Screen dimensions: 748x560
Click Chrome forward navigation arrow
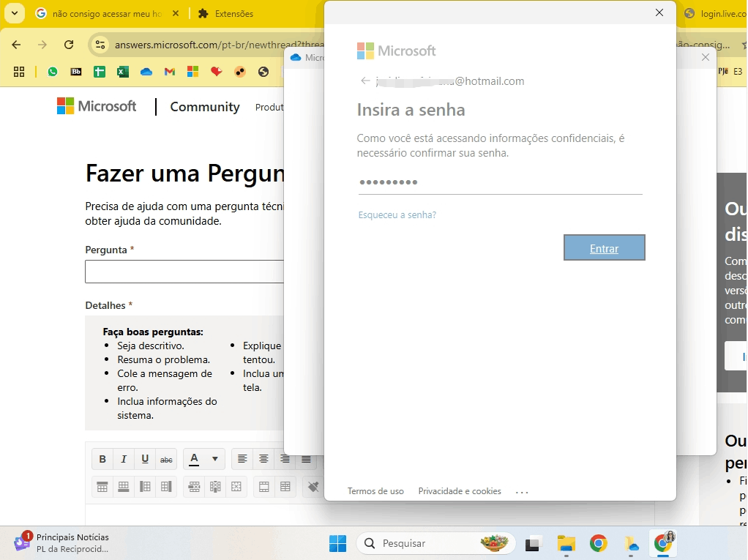[42, 45]
